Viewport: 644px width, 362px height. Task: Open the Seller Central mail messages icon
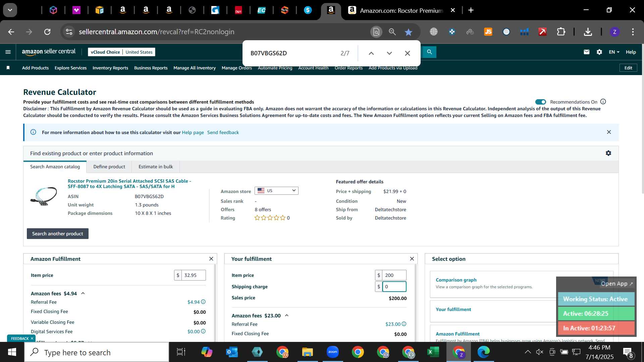pos(586,52)
